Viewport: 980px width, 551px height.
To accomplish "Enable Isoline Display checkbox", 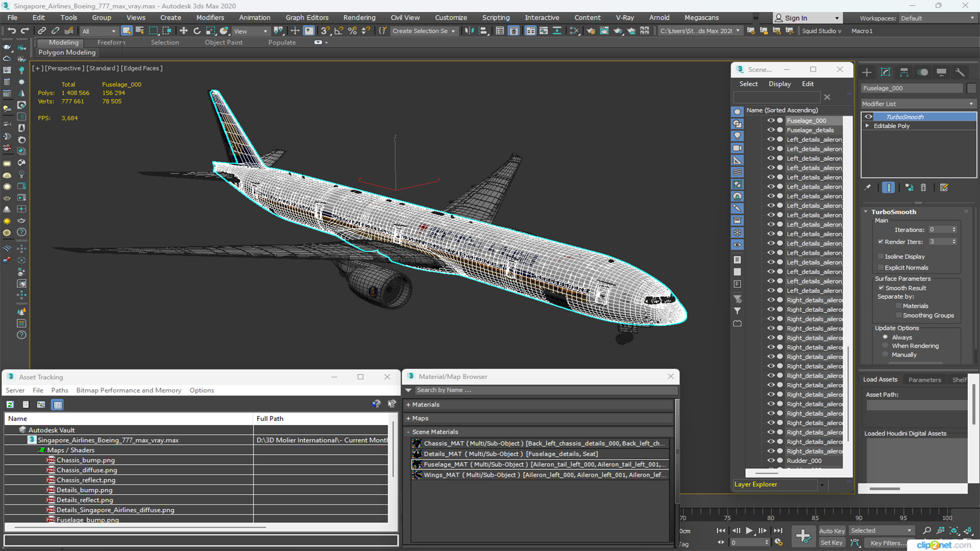I will tap(880, 257).
